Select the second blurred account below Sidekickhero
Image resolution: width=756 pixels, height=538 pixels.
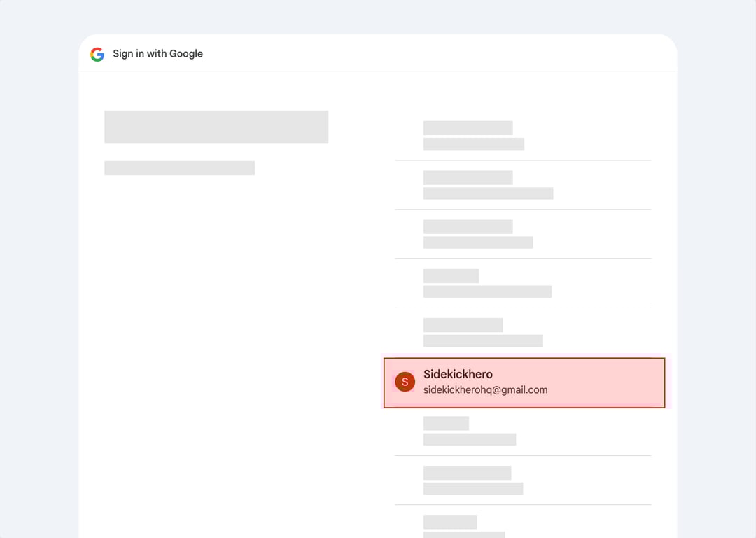tap(523, 480)
